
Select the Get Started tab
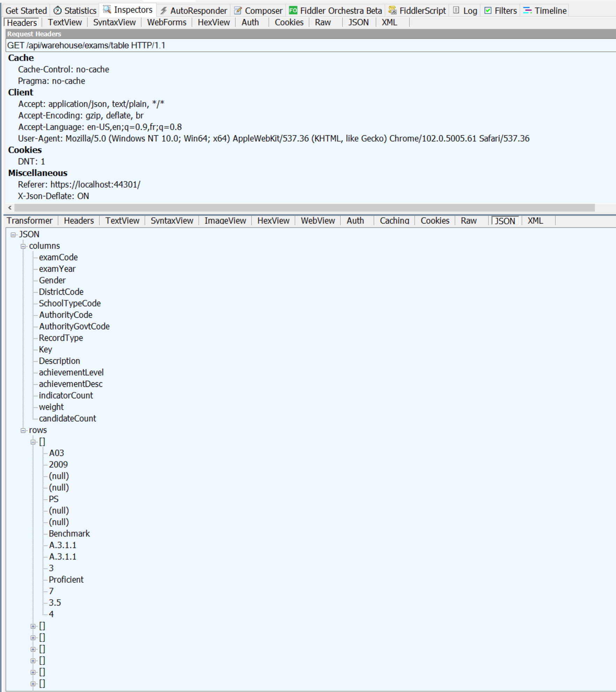(26, 11)
